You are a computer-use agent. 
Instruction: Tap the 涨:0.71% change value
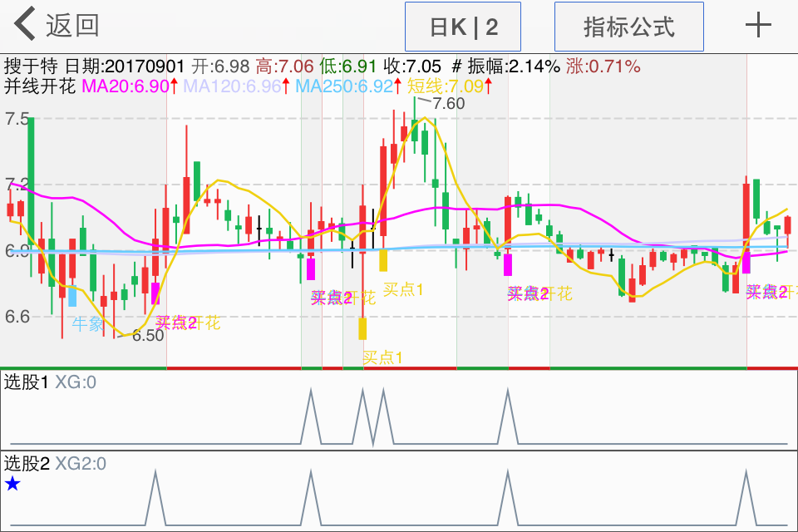pyautogui.click(x=603, y=66)
